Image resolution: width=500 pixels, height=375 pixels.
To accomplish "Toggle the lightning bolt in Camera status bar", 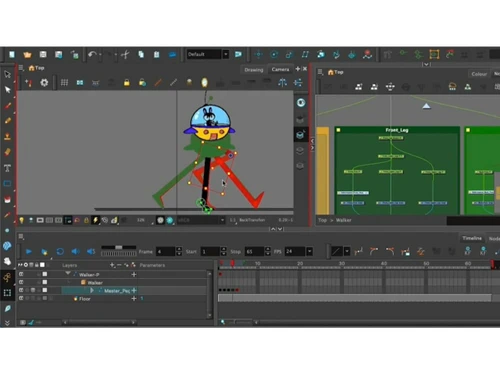I will [95, 220].
